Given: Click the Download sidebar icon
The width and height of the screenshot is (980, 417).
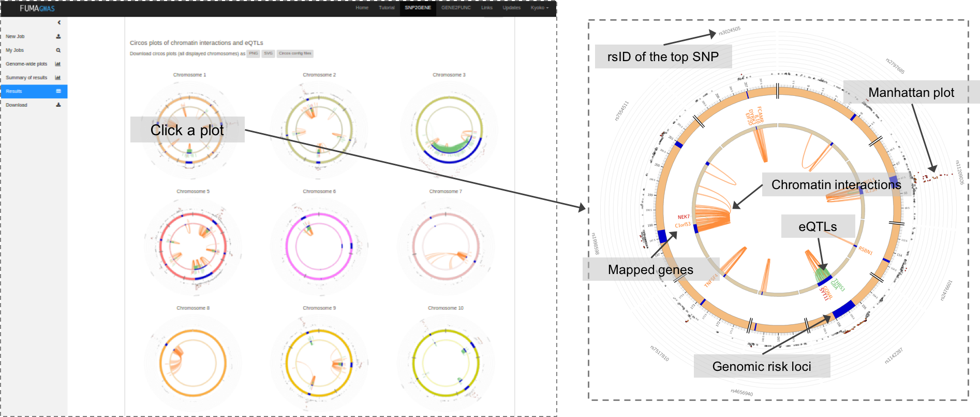Looking at the screenshot, I should (58, 105).
